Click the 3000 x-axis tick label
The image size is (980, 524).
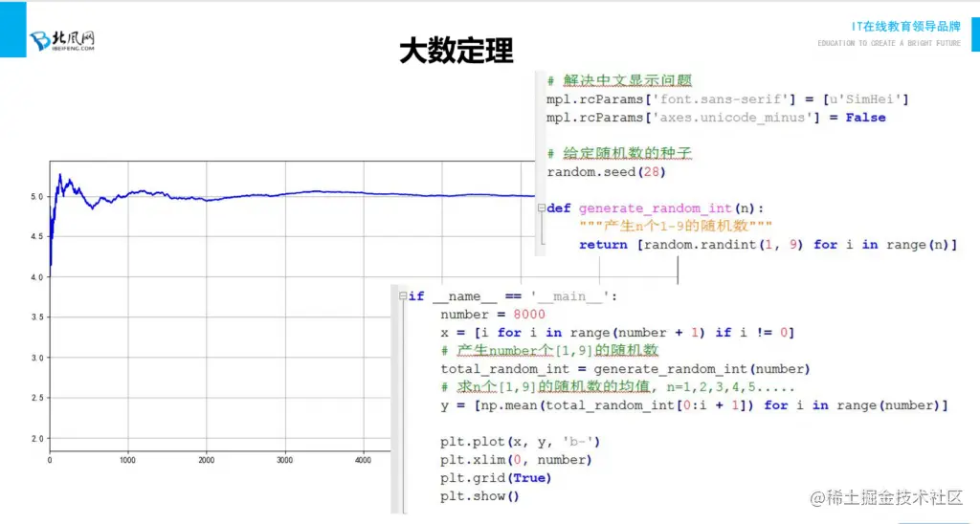click(284, 460)
